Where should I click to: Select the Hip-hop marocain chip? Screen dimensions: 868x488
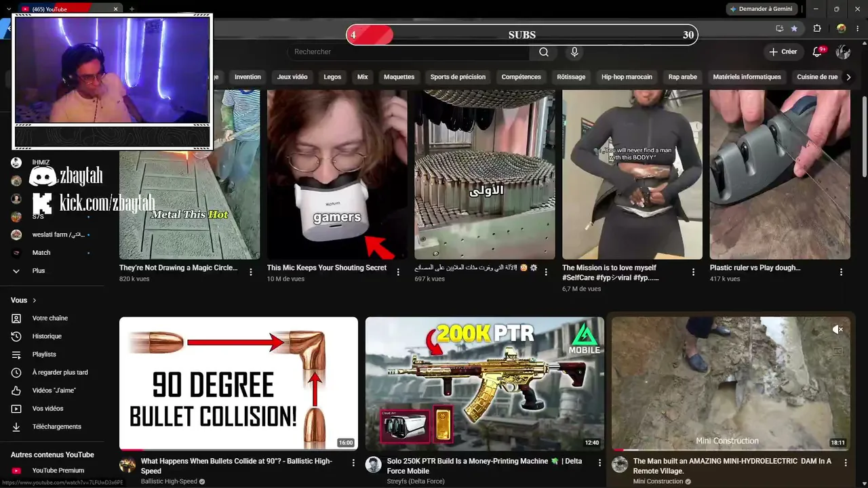pos(627,77)
